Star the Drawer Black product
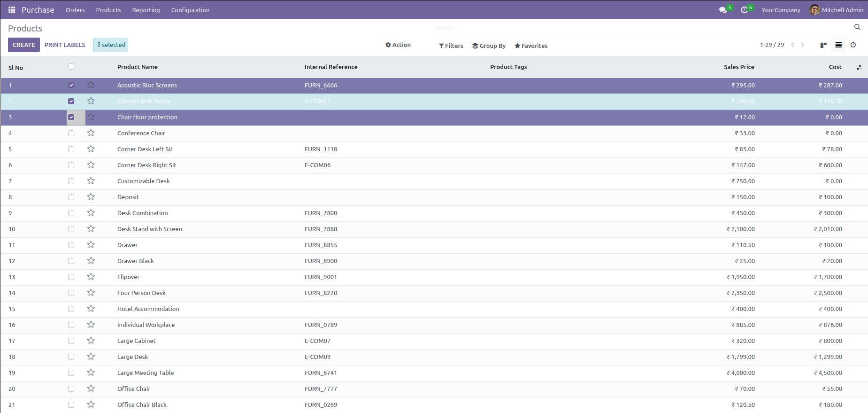Viewport: 868px width, 413px height. [91, 261]
